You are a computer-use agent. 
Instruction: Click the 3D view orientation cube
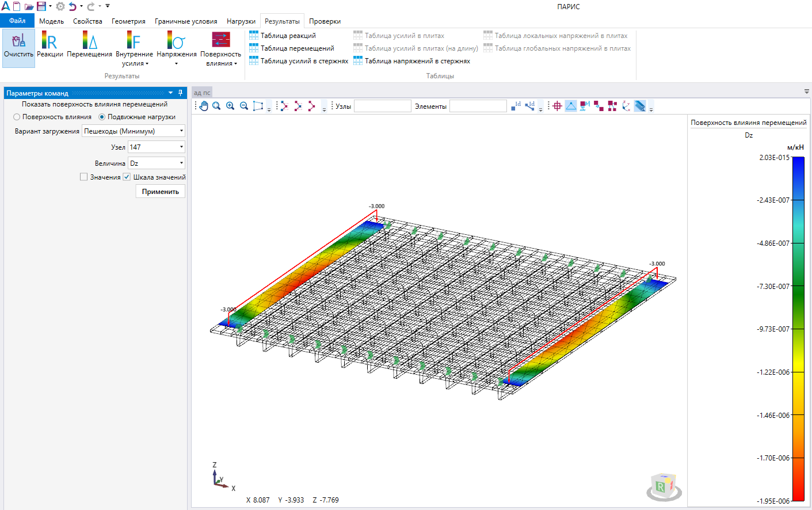664,487
